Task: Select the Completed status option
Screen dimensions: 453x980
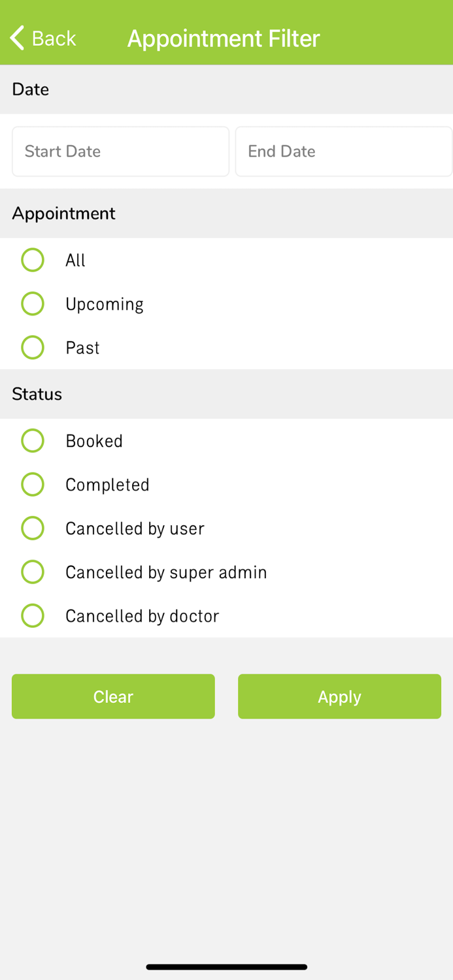Action: pos(32,484)
